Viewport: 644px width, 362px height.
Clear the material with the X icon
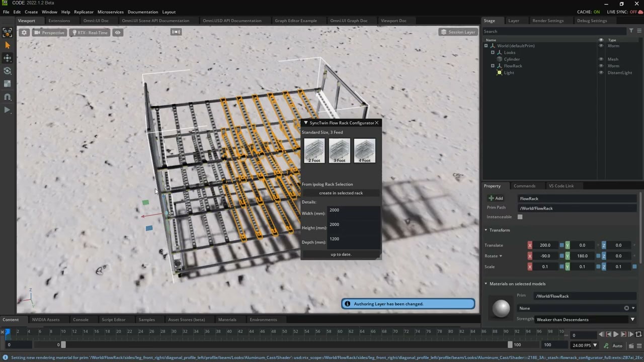coord(626,308)
